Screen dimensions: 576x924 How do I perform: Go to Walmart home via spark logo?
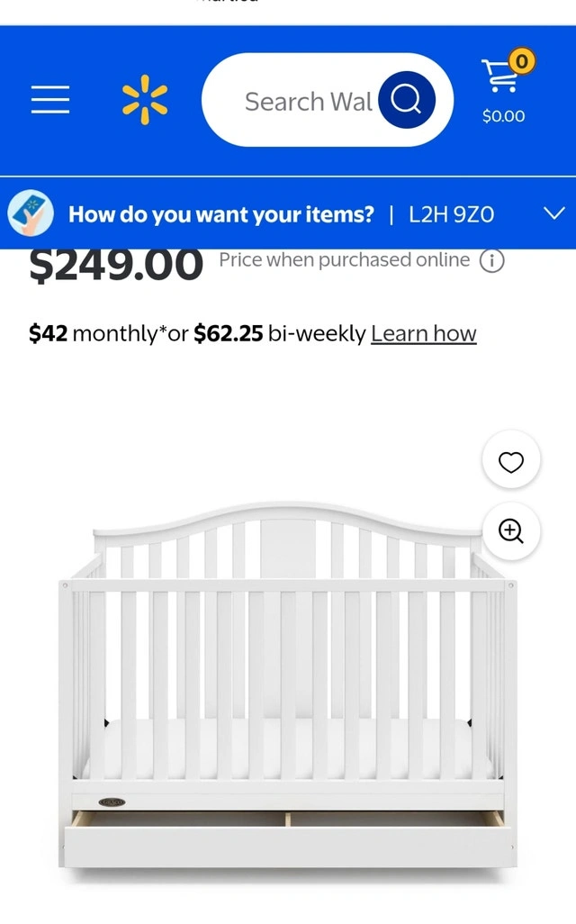click(145, 100)
